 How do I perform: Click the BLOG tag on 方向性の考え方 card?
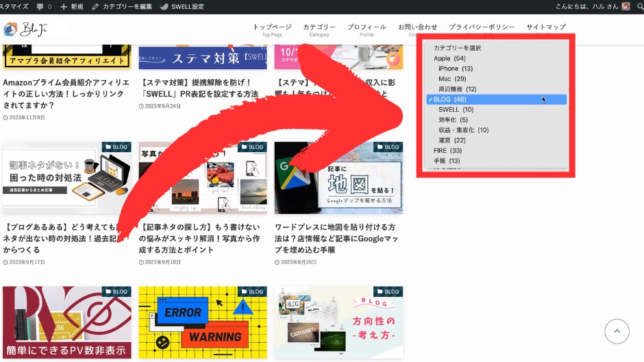(388, 291)
